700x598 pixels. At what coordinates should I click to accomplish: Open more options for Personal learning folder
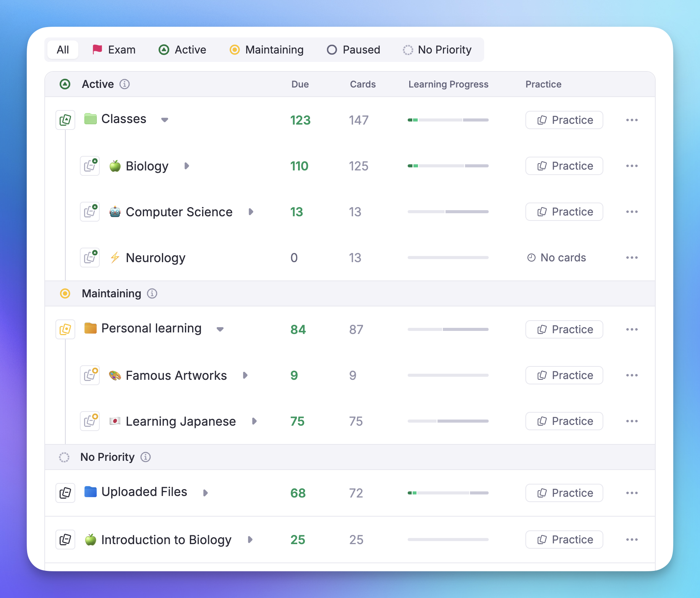click(x=632, y=329)
